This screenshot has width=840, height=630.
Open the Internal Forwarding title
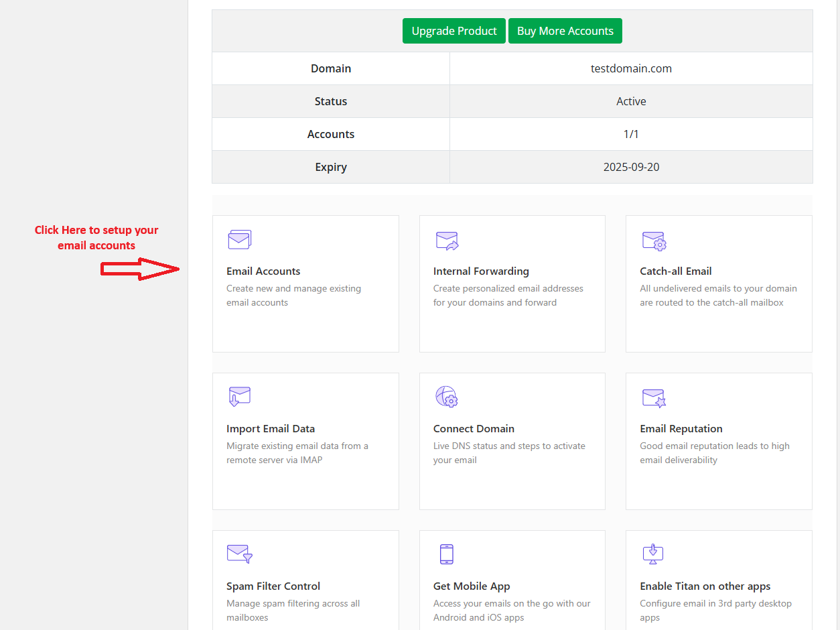(481, 271)
